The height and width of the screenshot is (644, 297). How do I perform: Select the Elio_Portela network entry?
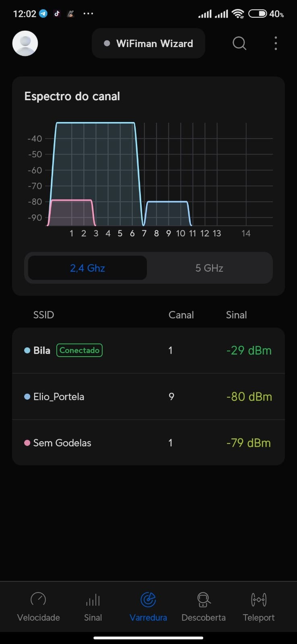click(x=148, y=396)
